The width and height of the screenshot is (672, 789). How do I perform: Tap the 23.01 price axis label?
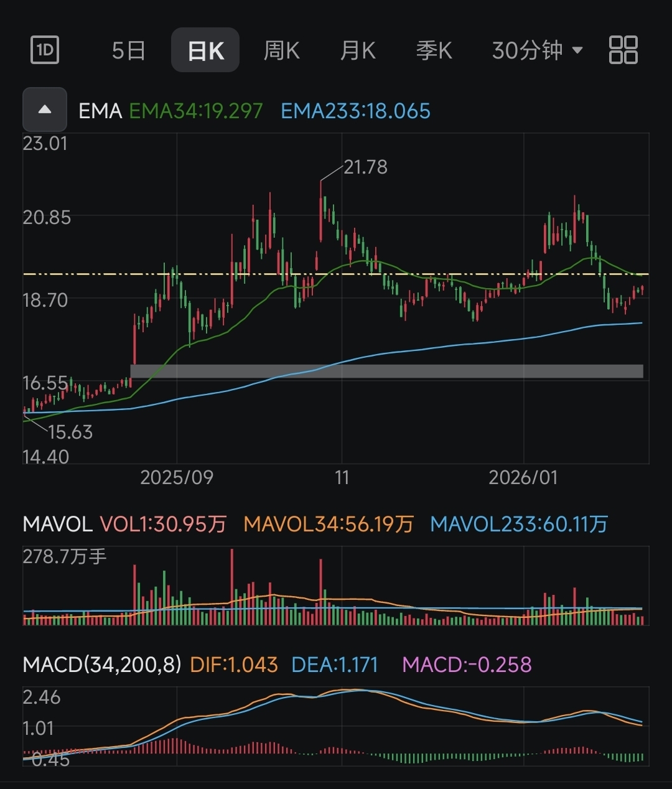[x=45, y=144]
